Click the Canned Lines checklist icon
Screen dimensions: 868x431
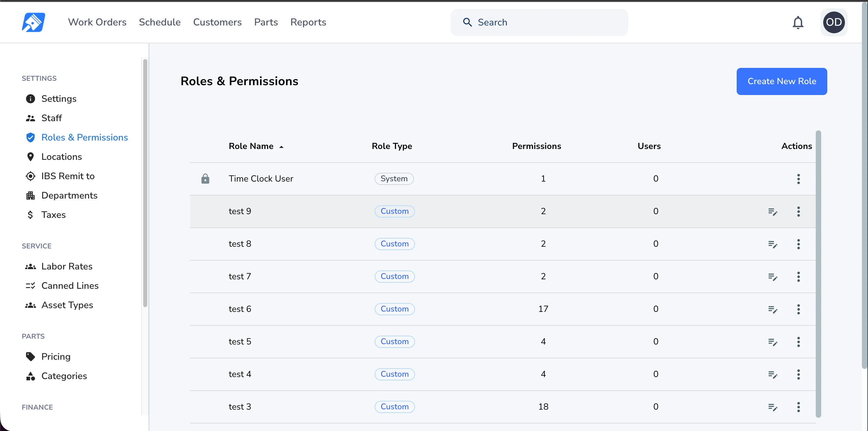point(31,286)
